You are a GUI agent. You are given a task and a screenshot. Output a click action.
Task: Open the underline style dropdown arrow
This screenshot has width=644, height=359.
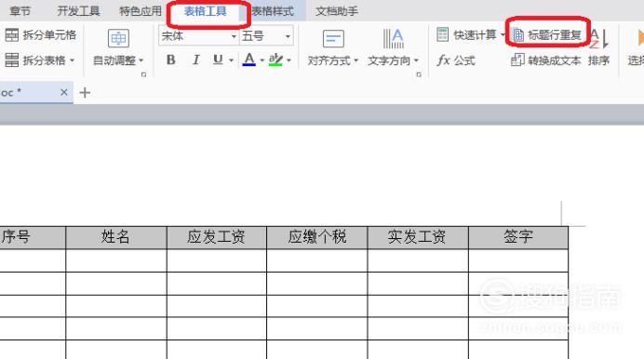pyautogui.click(x=231, y=60)
